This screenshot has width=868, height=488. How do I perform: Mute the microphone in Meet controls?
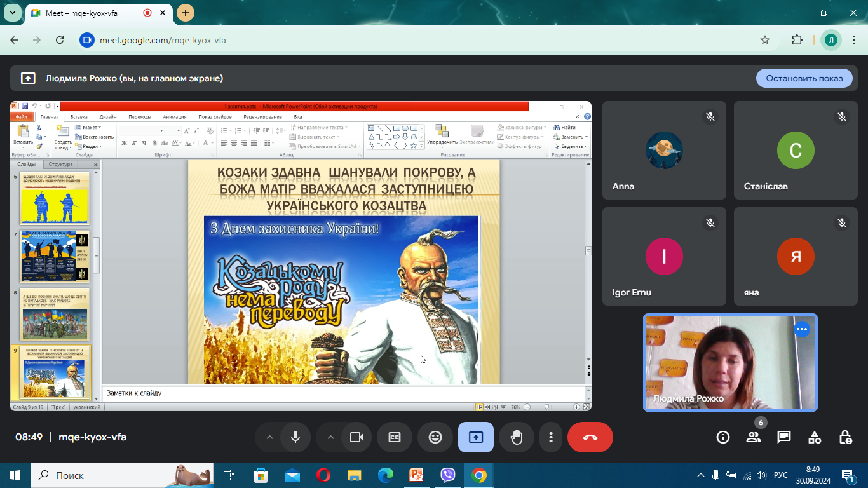click(295, 437)
